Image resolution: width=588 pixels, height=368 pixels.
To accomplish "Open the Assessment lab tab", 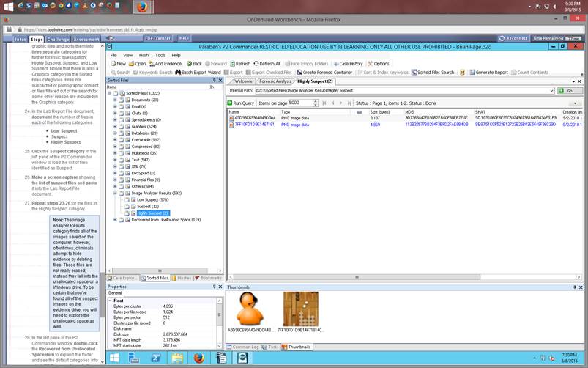I will (86, 39).
